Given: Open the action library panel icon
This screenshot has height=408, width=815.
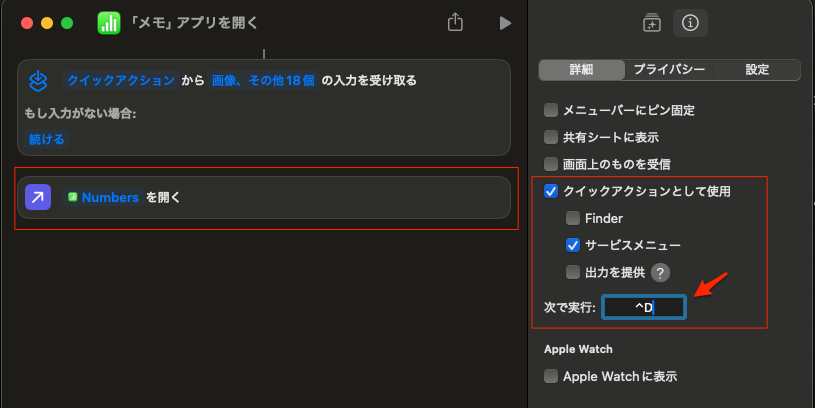Looking at the screenshot, I should pyautogui.click(x=651, y=22).
